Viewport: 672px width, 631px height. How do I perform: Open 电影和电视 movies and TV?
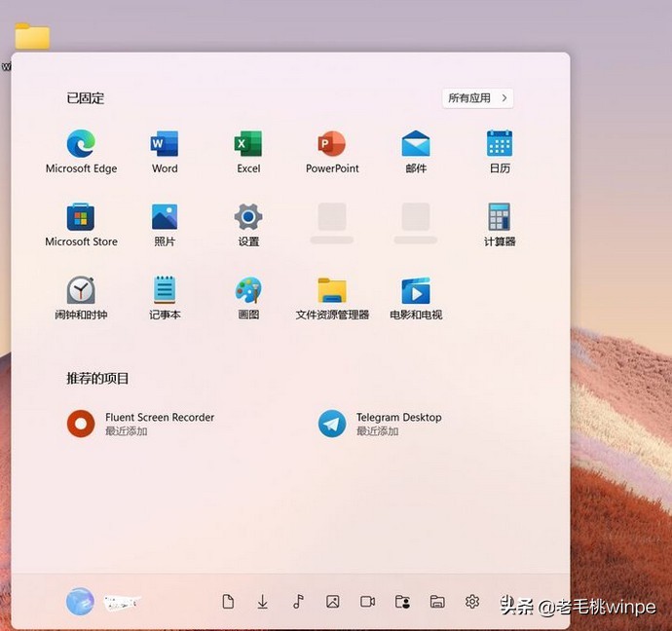[416, 298]
